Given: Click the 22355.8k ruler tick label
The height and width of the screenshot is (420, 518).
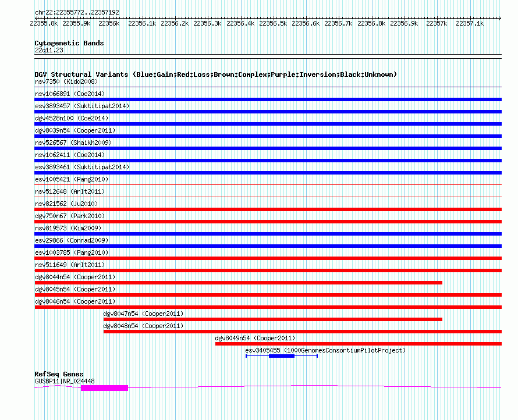Looking at the screenshot, I should 44,23.
